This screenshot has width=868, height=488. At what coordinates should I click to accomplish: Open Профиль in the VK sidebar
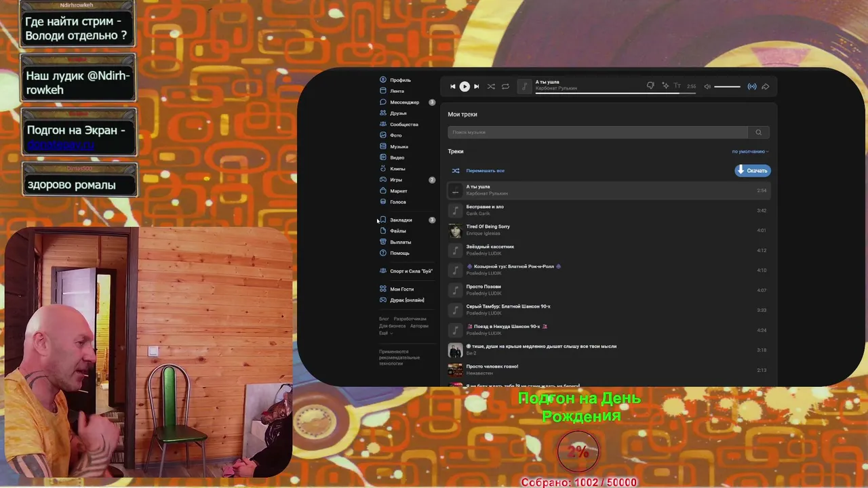click(x=400, y=80)
